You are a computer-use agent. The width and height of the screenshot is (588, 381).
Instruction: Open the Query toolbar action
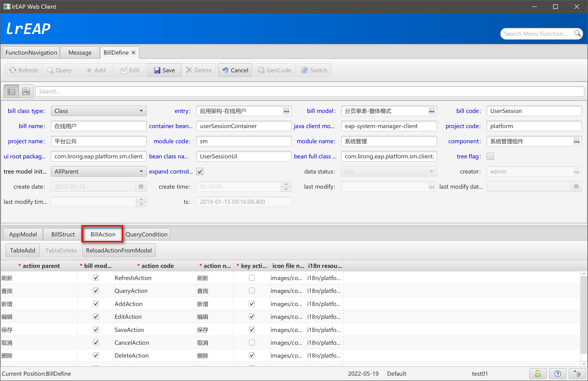pyautogui.click(x=59, y=70)
